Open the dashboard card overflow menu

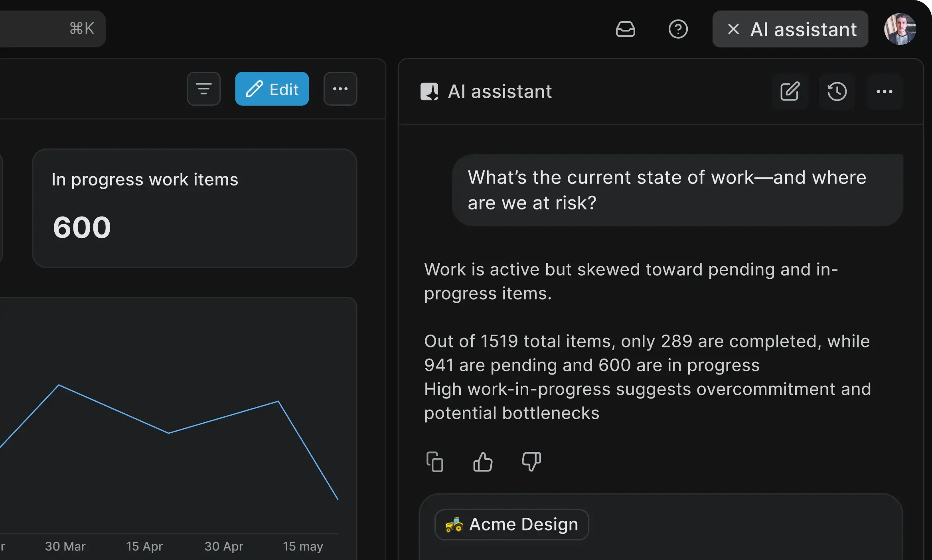(340, 89)
